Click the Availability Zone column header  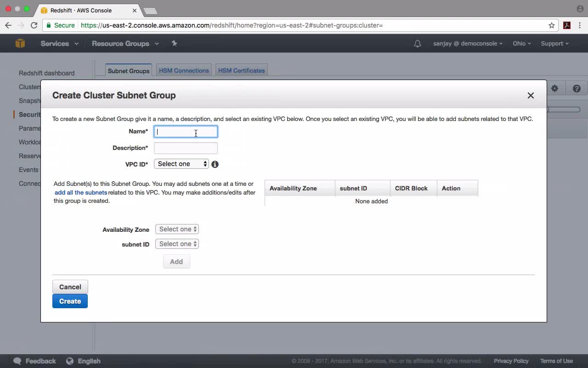pyautogui.click(x=300, y=189)
